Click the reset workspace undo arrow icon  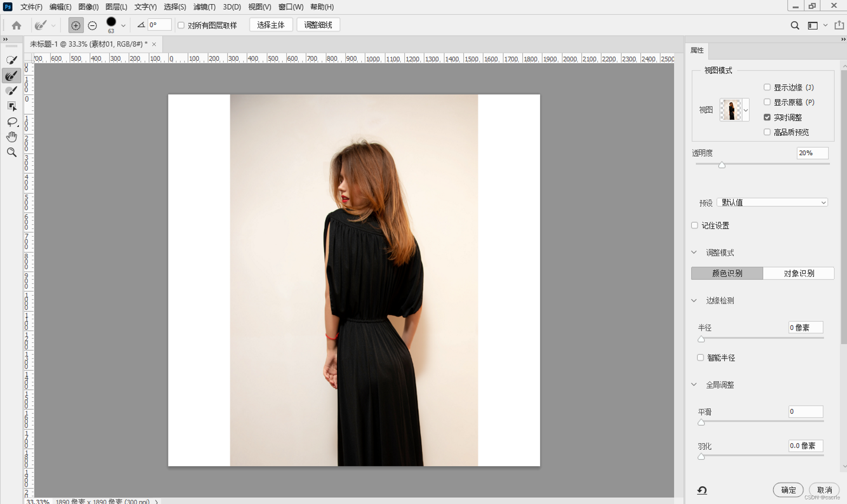[702, 490]
